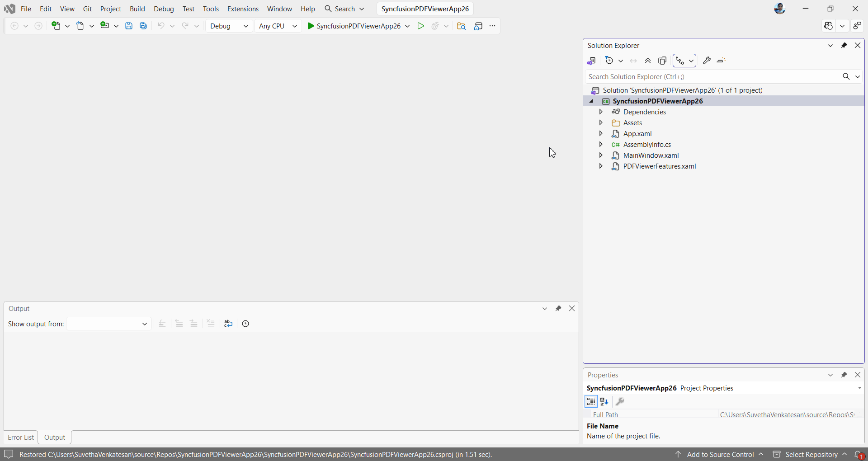
Task: Select the Preview Selected Items icon
Action: [x=662, y=61]
